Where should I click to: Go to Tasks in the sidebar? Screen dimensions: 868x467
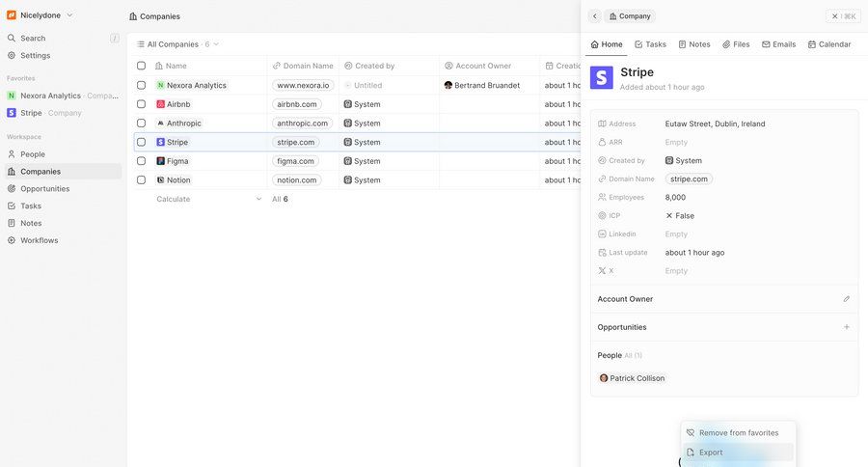63,206
